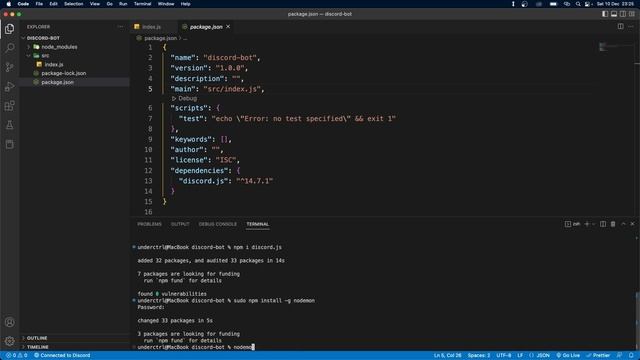The width and height of the screenshot is (640, 360).
Task: Open the Run and Debug view
Action: (x=9, y=87)
